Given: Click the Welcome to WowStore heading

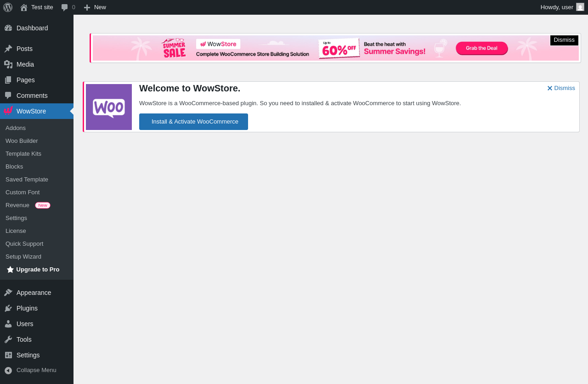Looking at the screenshot, I should click(190, 88).
